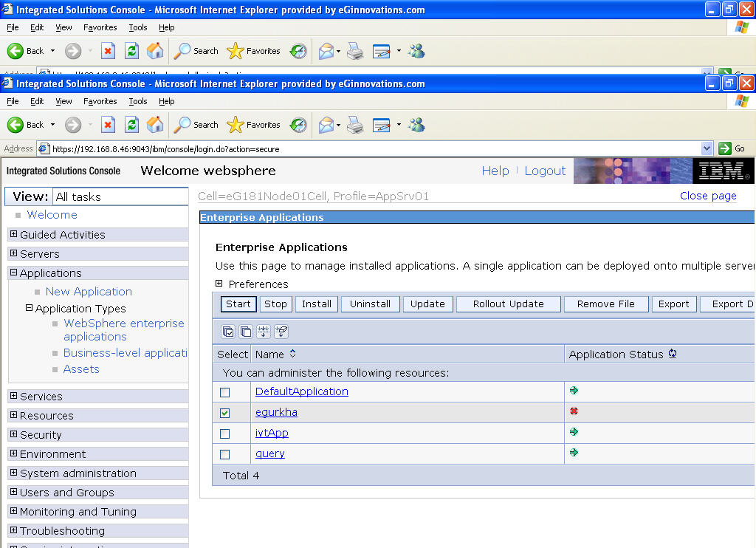Click the red X Stop icon in the front browser toolbar
The height and width of the screenshot is (548, 756).
tap(108, 125)
